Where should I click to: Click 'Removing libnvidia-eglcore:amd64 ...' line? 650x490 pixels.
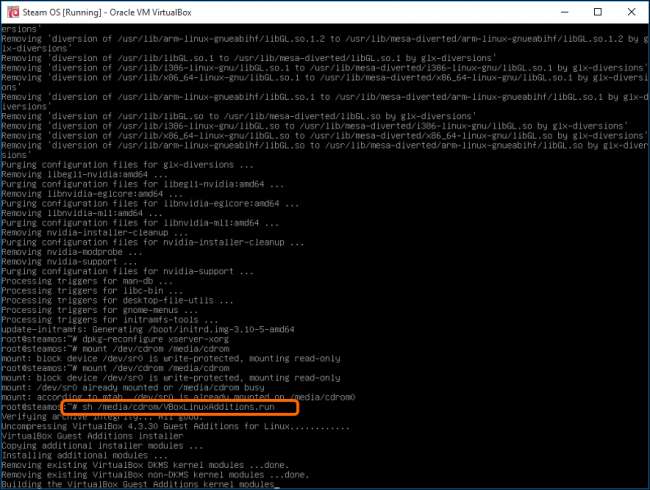point(92,194)
